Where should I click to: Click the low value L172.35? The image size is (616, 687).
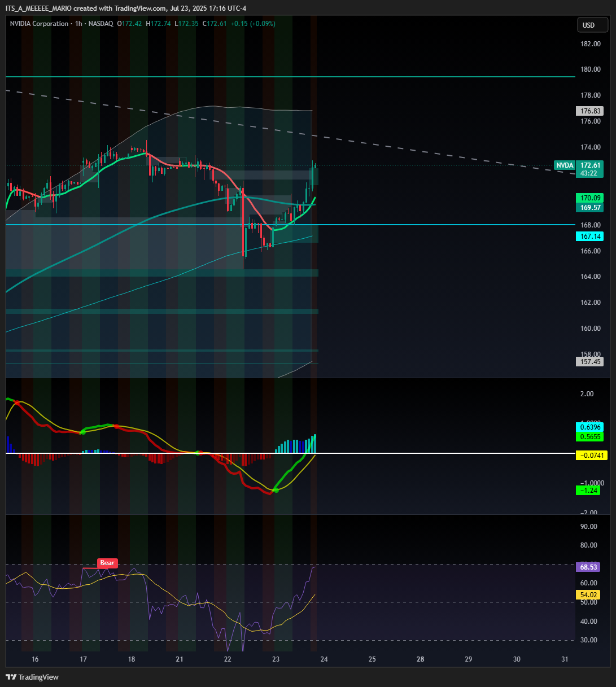tap(187, 24)
